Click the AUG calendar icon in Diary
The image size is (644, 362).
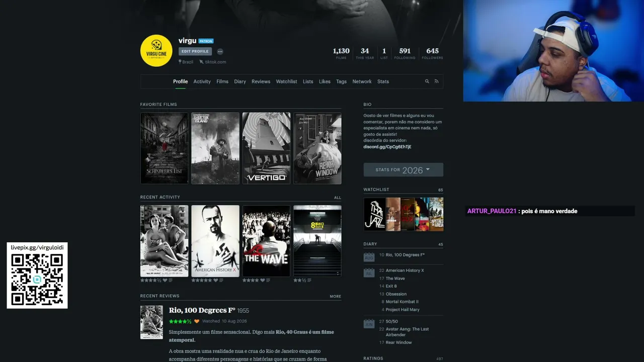[x=369, y=257]
